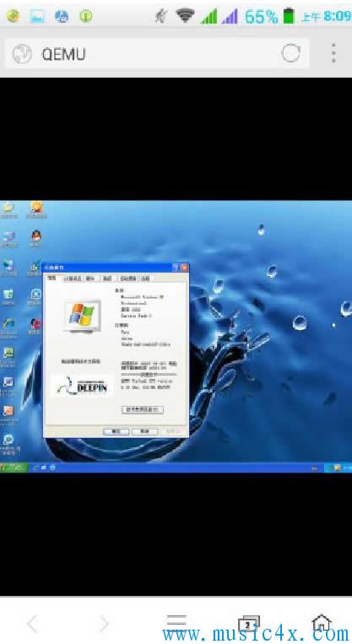The width and height of the screenshot is (352, 644).
Task: Select the blue 'K' Kugou desktop icon
Action: 35,296
